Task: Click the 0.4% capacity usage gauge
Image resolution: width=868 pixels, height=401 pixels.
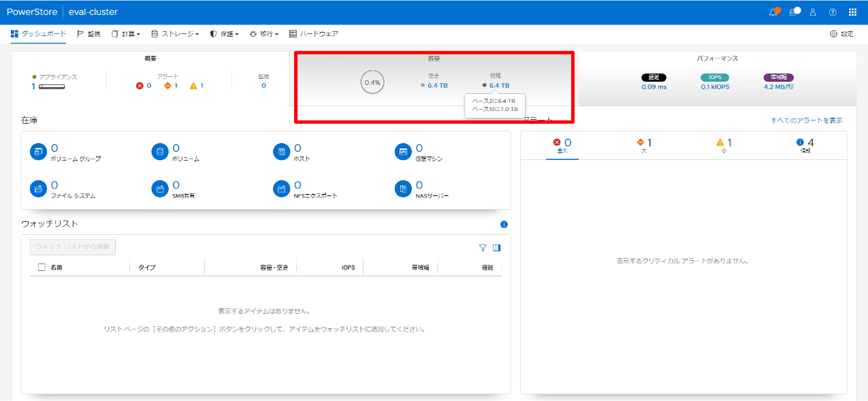Action: 372,82
